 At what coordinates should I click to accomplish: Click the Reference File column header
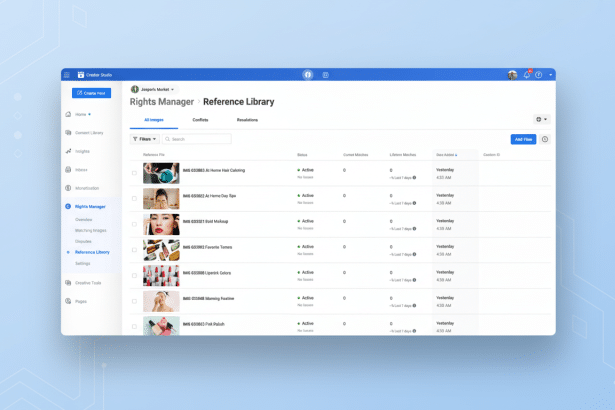point(154,155)
